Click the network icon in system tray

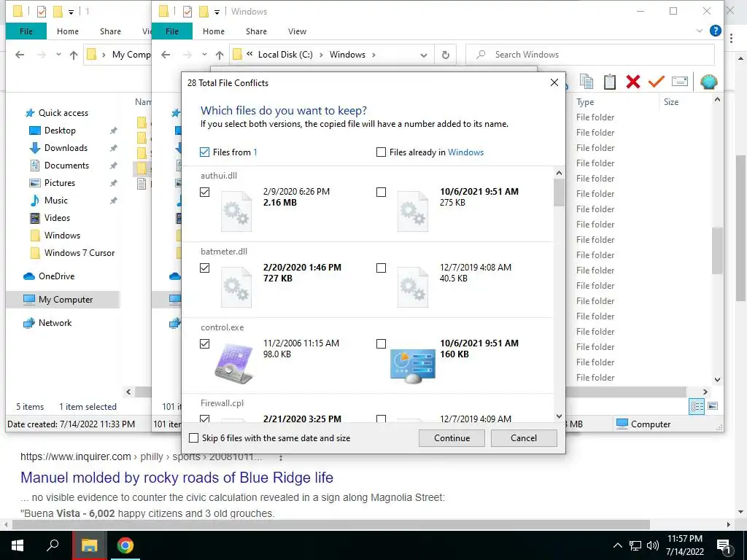coord(635,545)
